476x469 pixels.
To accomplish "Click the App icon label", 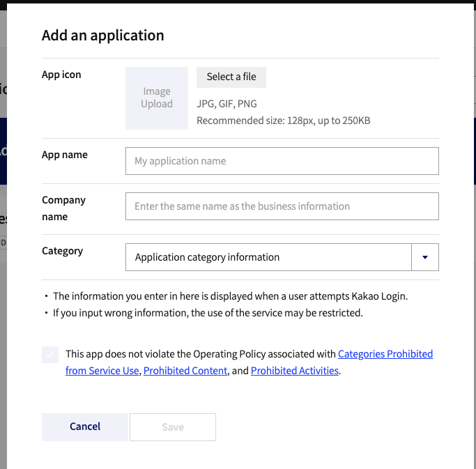I will [61, 75].
